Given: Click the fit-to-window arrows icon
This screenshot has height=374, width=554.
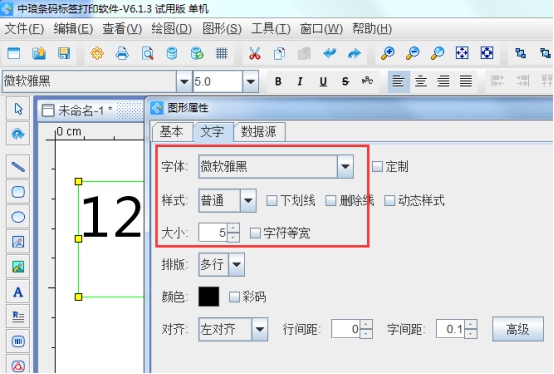Looking at the screenshot, I should click(462, 54).
